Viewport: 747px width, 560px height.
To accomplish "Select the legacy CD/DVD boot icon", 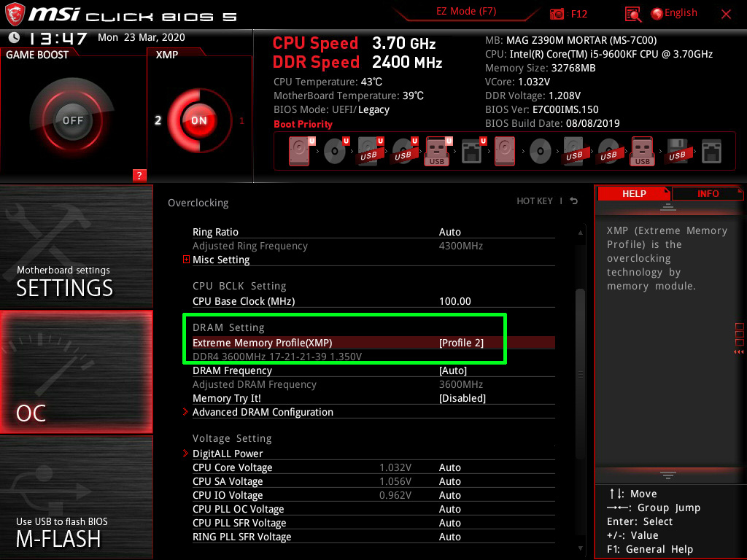I will pyautogui.click(x=541, y=152).
